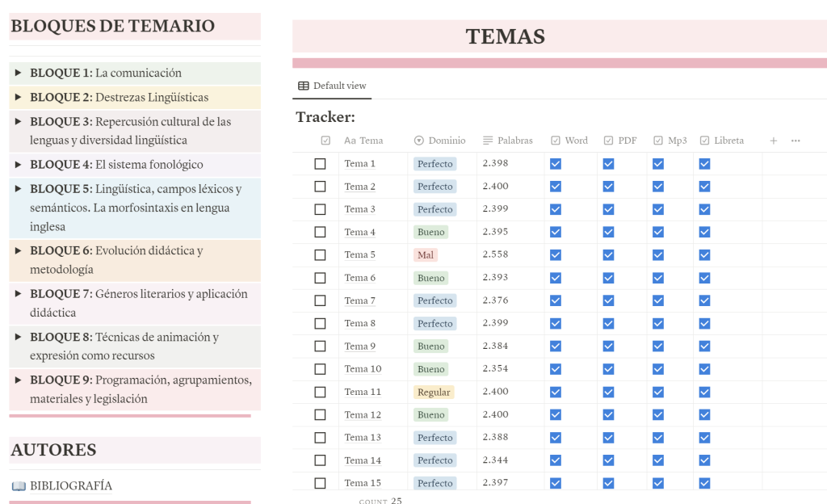Click the Libreta column header icon
Viewport: 827px width, 504px height.
(704, 141)
